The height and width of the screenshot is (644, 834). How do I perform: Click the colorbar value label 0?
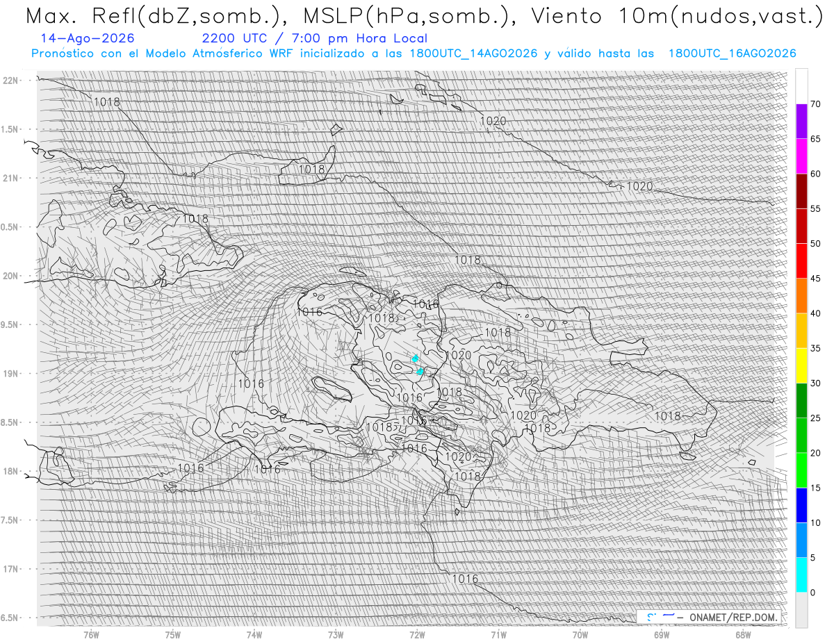tap(812, 593)
